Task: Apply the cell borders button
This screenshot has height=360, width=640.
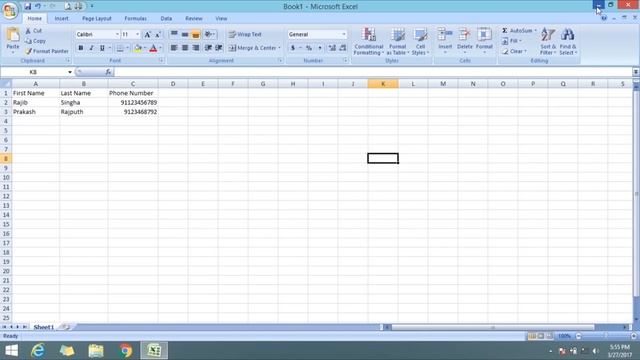Action: 120,48
